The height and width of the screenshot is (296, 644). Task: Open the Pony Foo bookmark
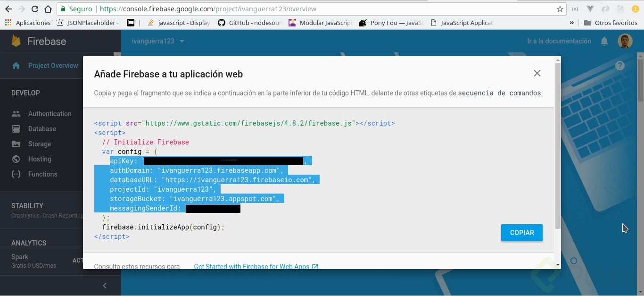391,23
